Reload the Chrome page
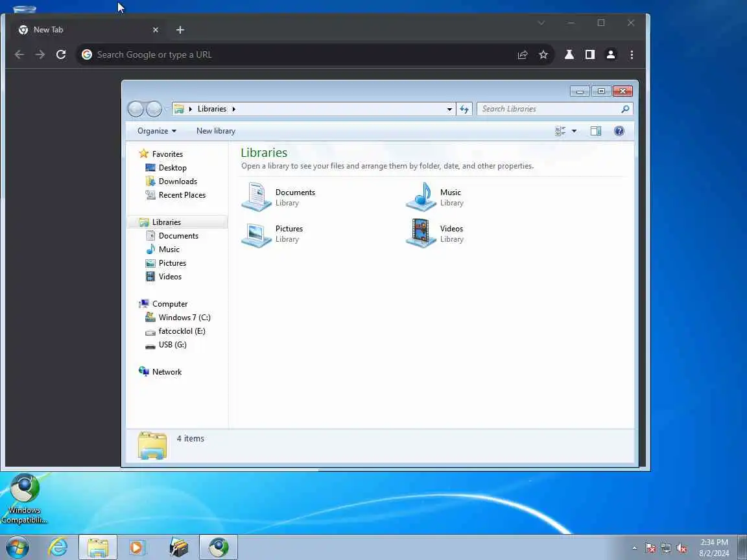 (61, 54)
